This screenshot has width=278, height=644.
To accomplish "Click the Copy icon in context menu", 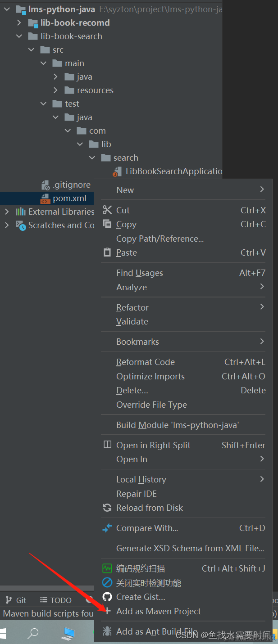I will [107, 224].
